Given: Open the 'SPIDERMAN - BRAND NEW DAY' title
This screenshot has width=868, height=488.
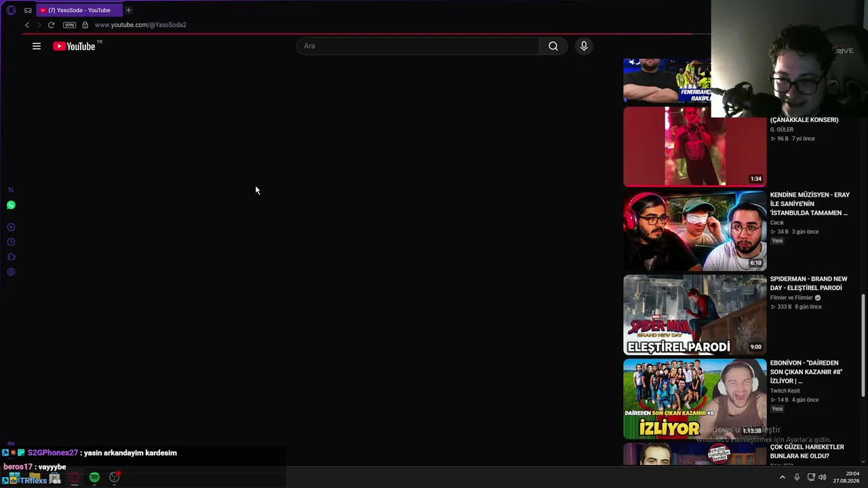Looking at the screenshot, I should pos(809,283).
